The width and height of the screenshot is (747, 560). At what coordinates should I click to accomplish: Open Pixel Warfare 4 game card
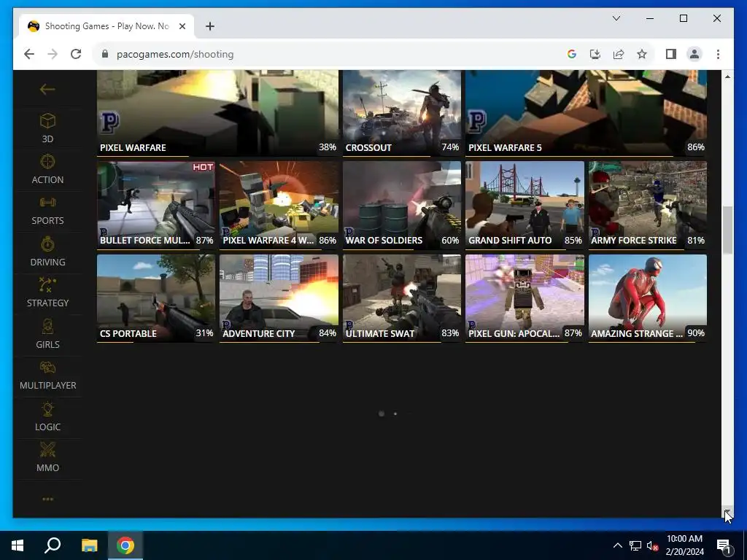[x=279, y=205]
